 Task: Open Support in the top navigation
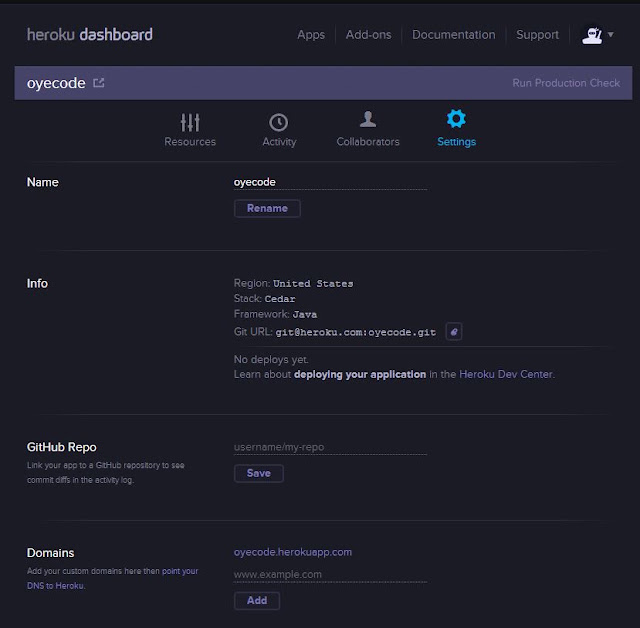click(537, 35)
